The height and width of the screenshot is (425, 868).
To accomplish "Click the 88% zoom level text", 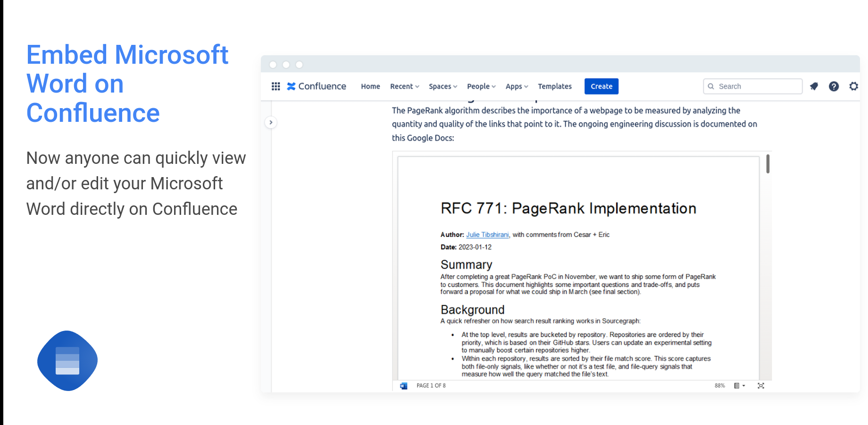I will [719, 386].
